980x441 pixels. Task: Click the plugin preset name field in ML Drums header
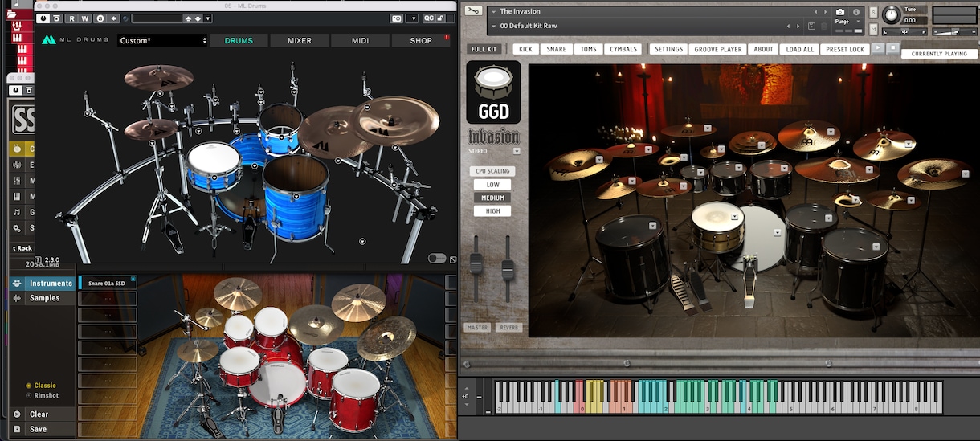(x=157, y=18)
